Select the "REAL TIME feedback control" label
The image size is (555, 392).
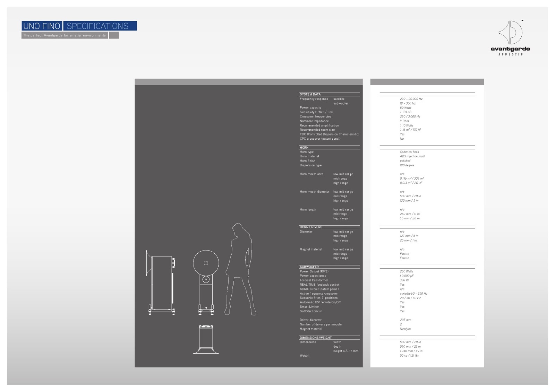319,285
